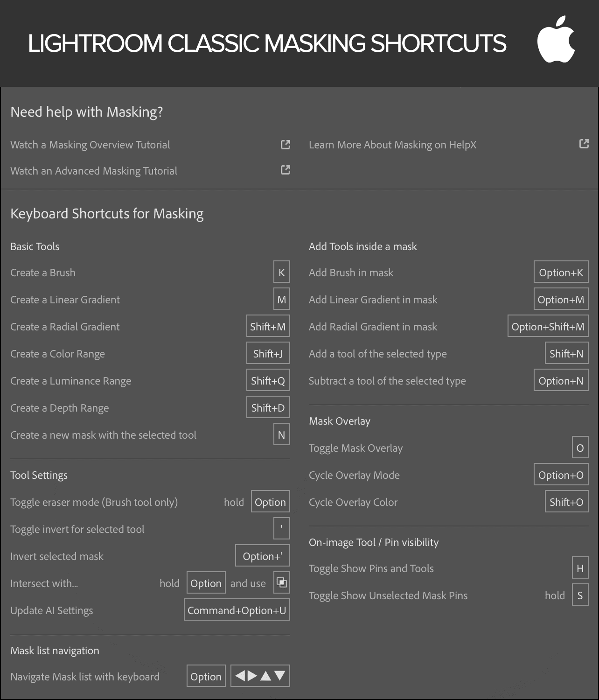The image size is (599, 700).
Task: Click the Shift+M key for Radial Gradient
Action: 268,326
